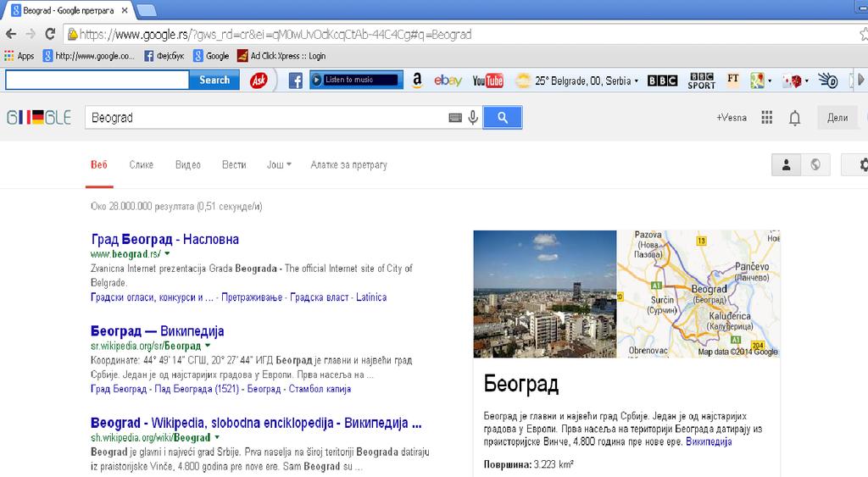Open BBC Sport from the toolbar icon

tap(701, 80)
